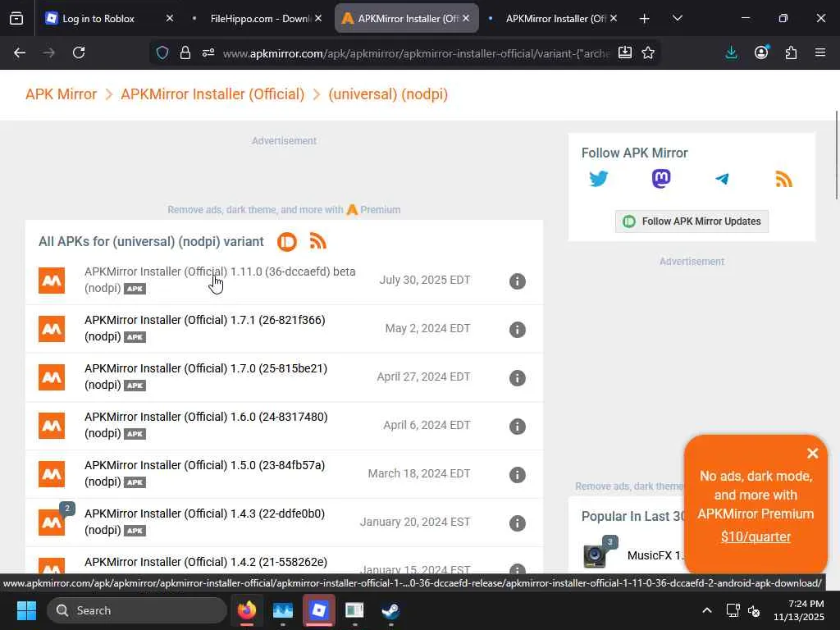Open the Windows Start menu
The width and height of the screenshot is (840, 630).
26,610
